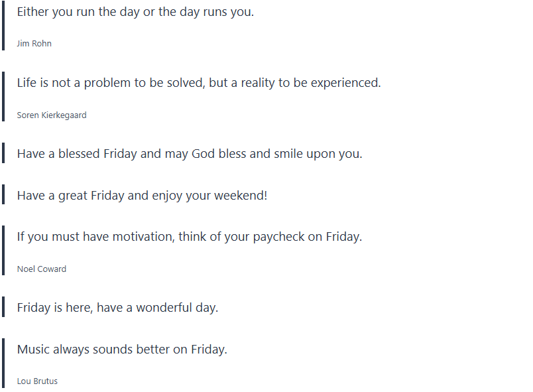The image size is (533, 392).
Task: Click the bar beside the blessed Friday quote
Action: [3, 153]
